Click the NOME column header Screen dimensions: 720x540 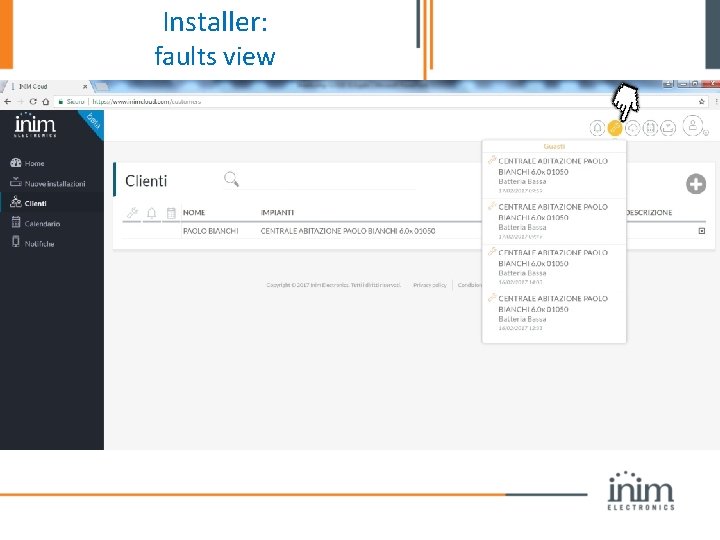click(194, 213)
